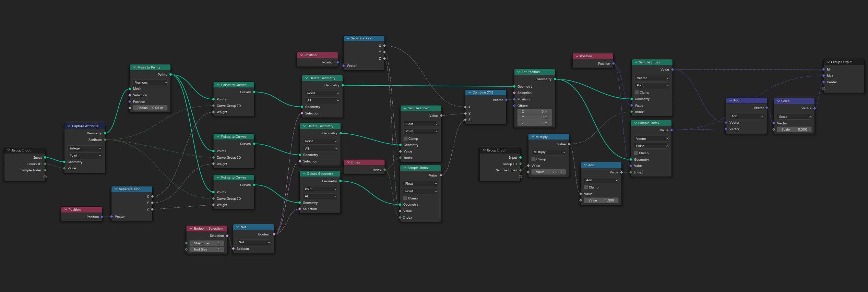This screenshot has height=292, width=868.
Task: Click the Geometry output socket of Set Position
Action: click(x=555, y=79)
